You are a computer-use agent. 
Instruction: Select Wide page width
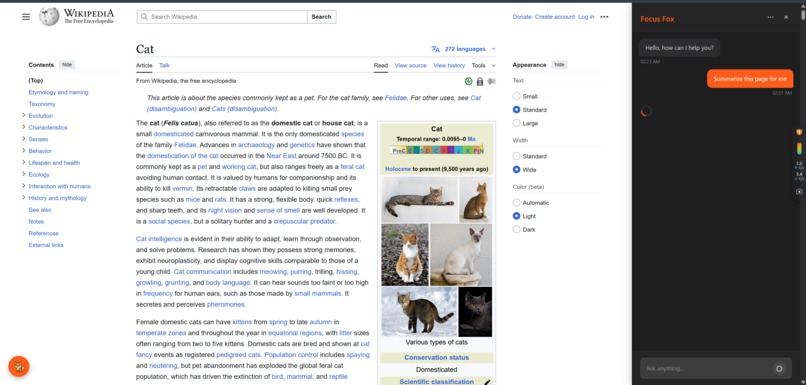point(517,169)
